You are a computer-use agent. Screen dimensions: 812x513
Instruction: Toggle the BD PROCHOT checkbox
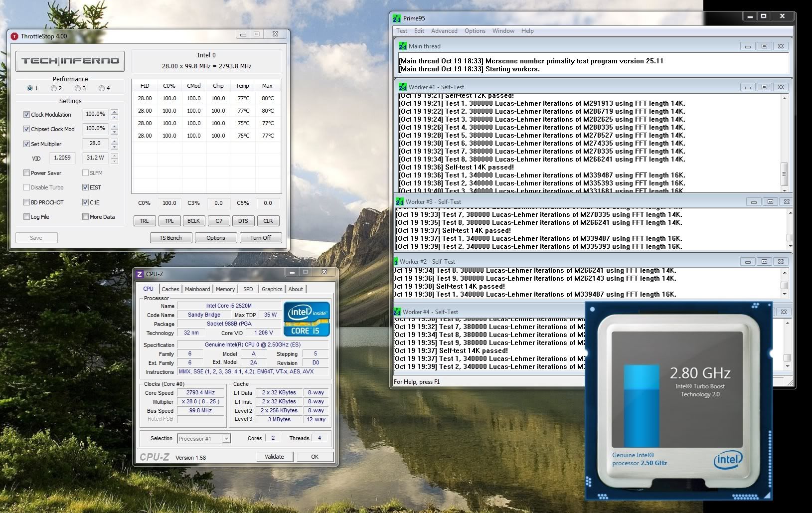pos(26,202)
